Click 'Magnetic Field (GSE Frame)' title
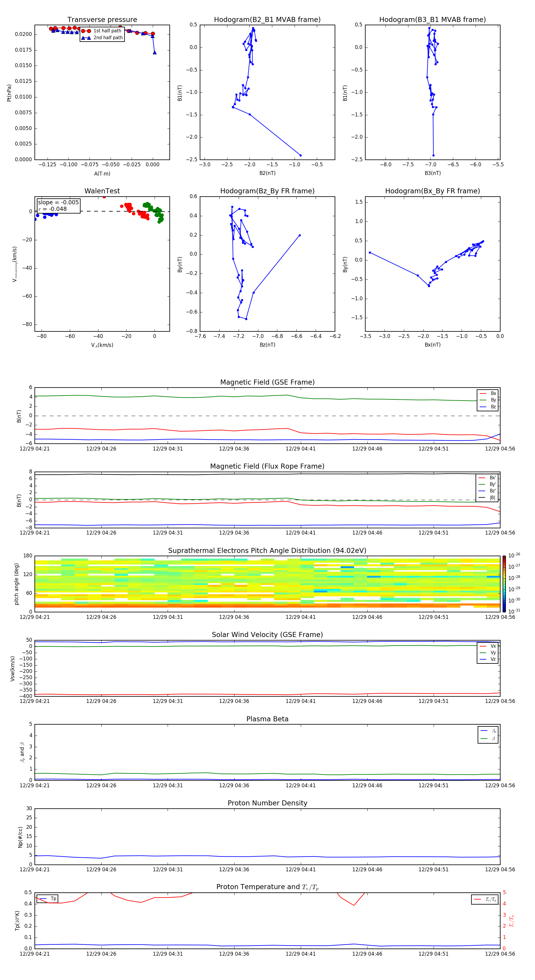Image resolution: width=535 pixels, height=980 pixels. tap(267, 382)
